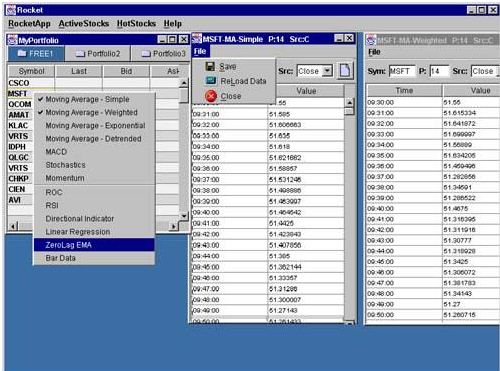Click the MSFT-MA-Weighted window title icon
The image size is (500, 371).
pyautogui.click(x=371, y=40)
